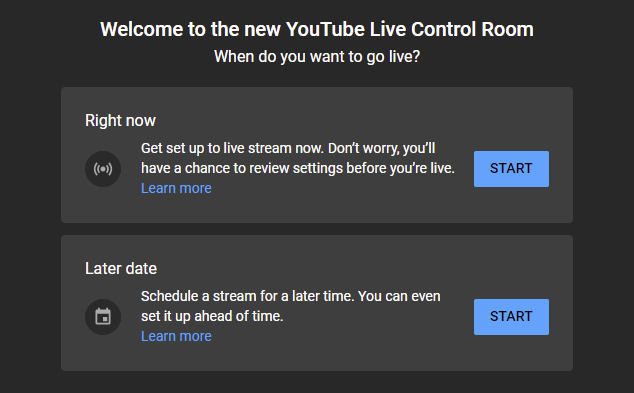Open Learn more link under Later date
The height and width of the screenshot is (393, 634).
[176, 336]
